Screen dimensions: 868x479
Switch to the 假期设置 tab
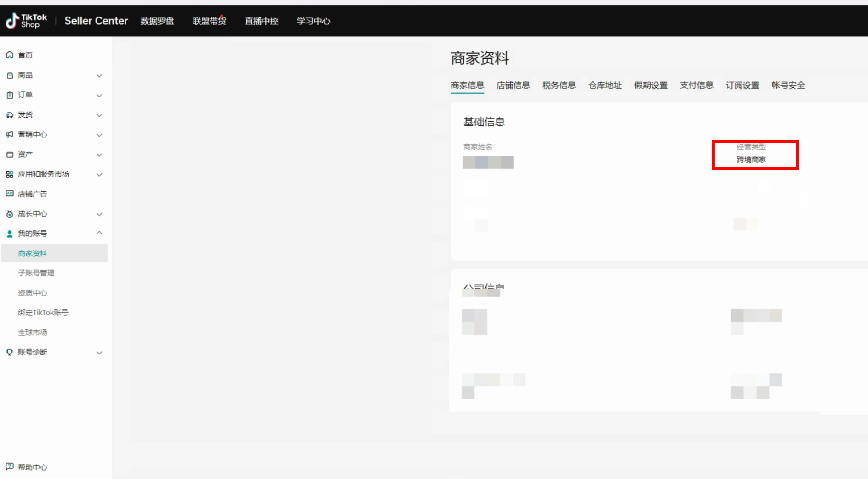[x=651, y=85]
